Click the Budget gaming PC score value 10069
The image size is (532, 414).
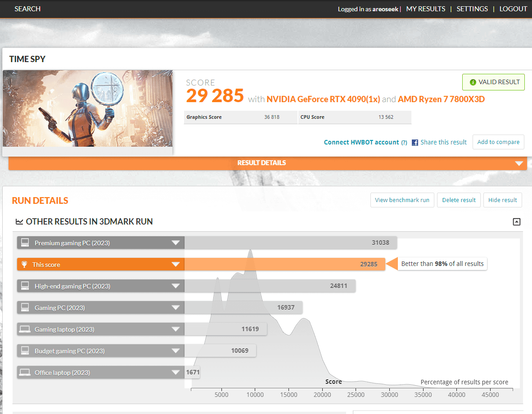pos(239,351)
